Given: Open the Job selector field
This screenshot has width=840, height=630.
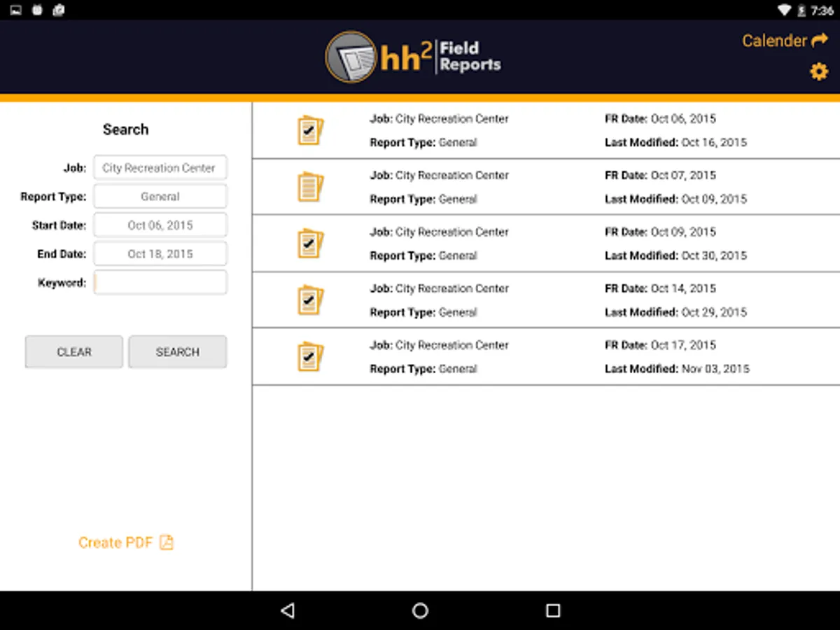Looking at the screenshot, I should click(x=160, y=168).
